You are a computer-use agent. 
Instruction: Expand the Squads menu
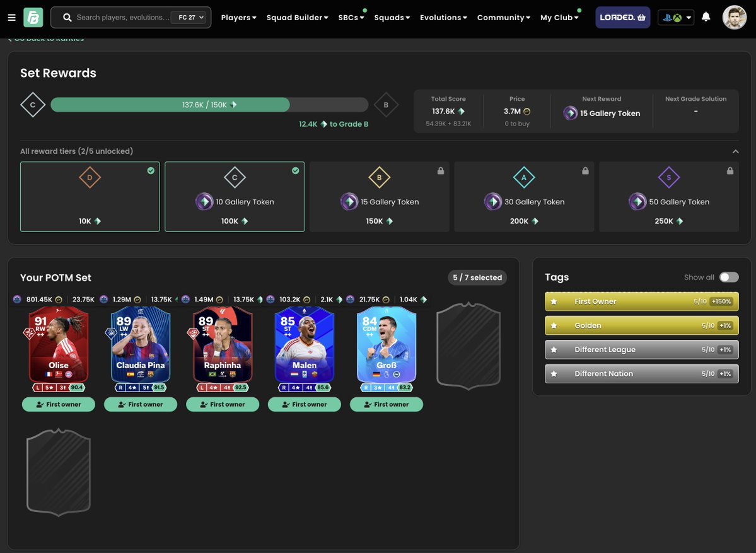coord(392,18)
